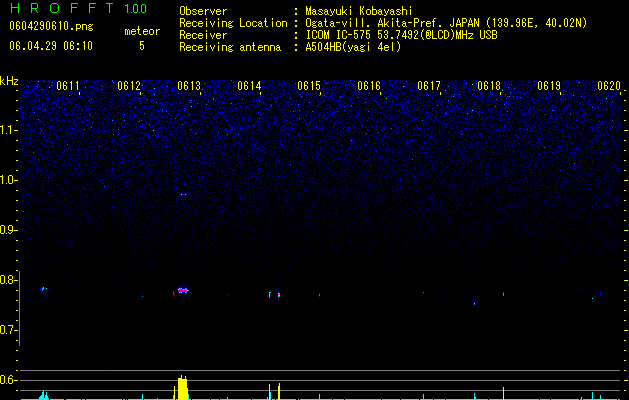Image resolution: width=629 pixels, height=400 pixels.
Task: Click the 0613 time marker label
Action: click(189, 86)
